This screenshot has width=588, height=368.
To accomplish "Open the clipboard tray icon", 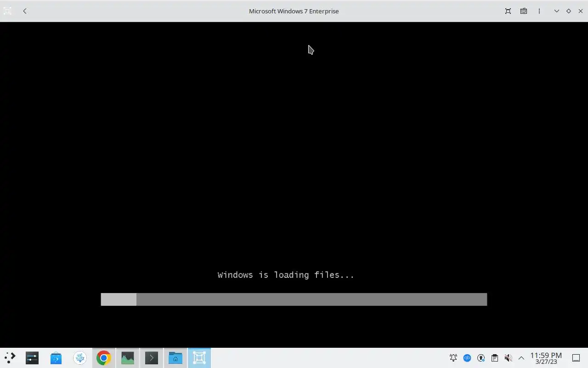I will [495, 358].
